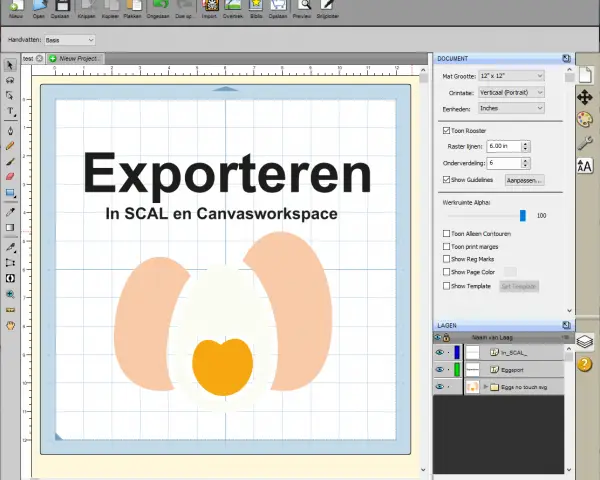Select the Eyedropper tool
This screenshot has height=480, width=600.
[10, 212]
